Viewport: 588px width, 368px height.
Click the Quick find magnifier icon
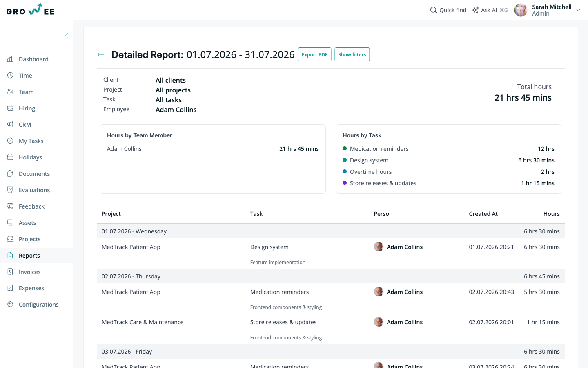point(434,10)
